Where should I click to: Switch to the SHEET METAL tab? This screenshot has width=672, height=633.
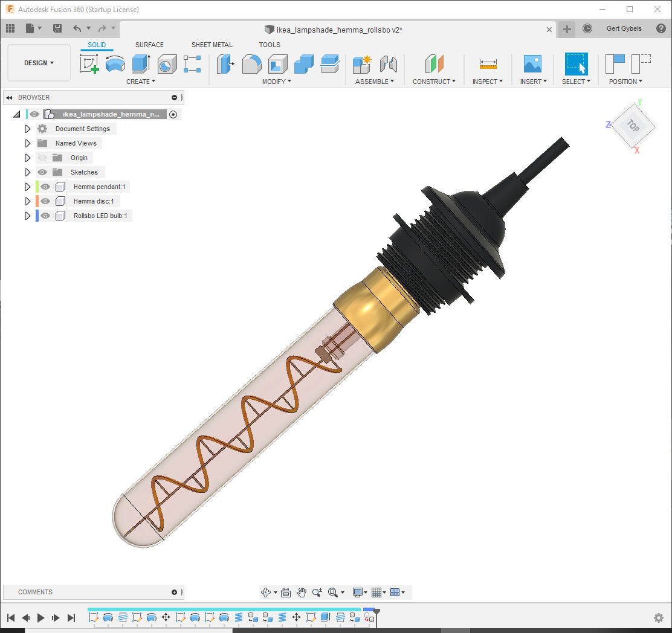[212, 45]
